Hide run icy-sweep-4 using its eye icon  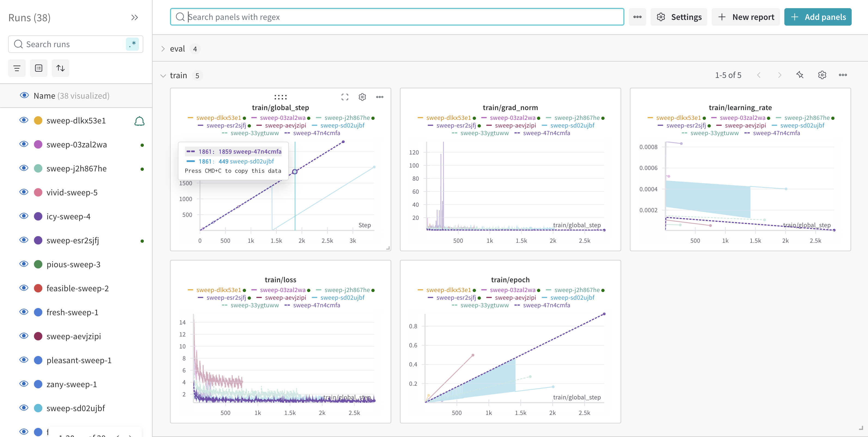[x=24, y=216]
